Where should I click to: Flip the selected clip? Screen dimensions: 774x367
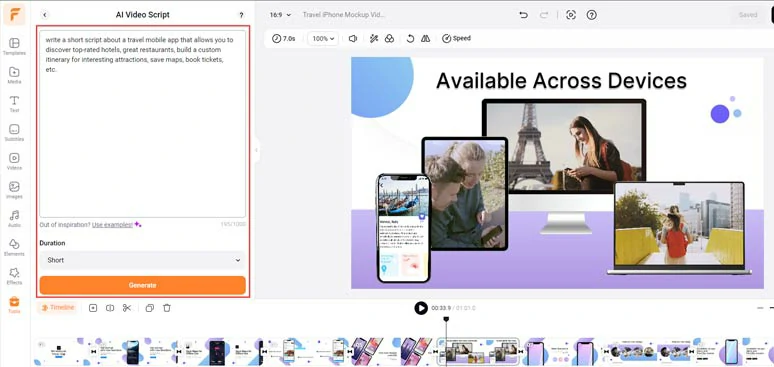click(426, 39)
